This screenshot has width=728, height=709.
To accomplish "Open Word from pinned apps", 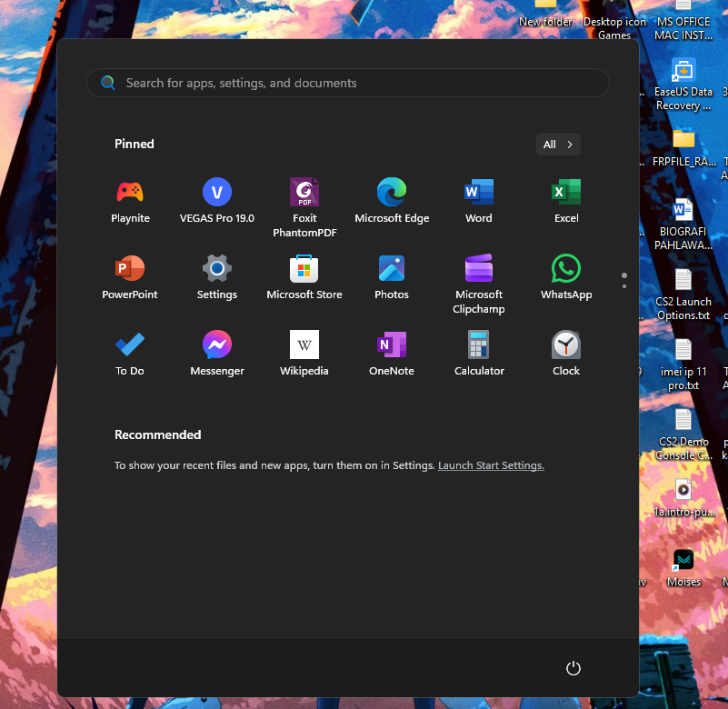I will click(479, 201).
